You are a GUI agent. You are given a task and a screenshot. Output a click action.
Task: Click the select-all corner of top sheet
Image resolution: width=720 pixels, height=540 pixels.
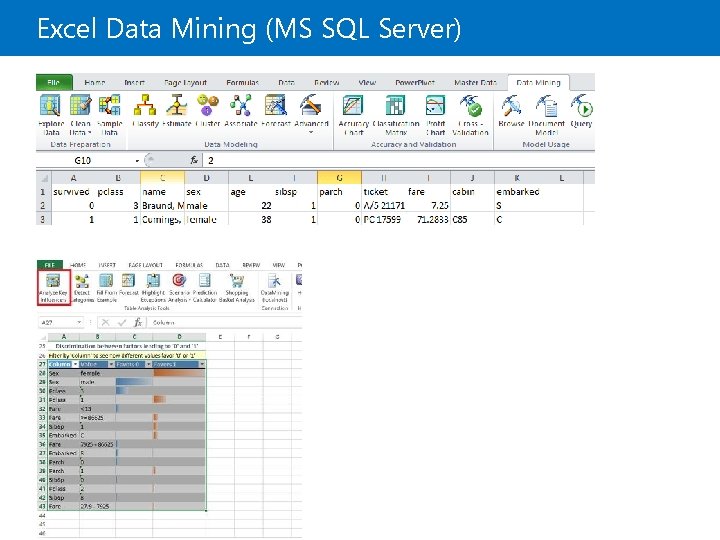(x=44, y=178)
